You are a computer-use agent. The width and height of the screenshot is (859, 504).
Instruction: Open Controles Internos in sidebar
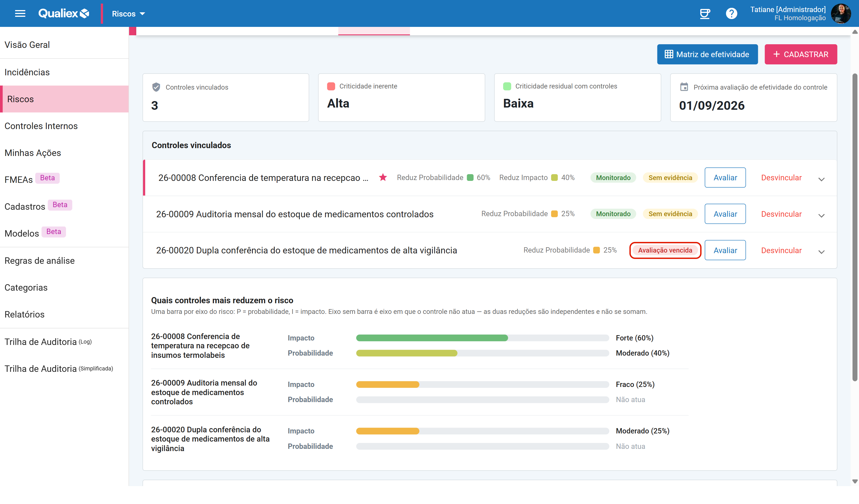pyautogui.click(x=64, y=126)
